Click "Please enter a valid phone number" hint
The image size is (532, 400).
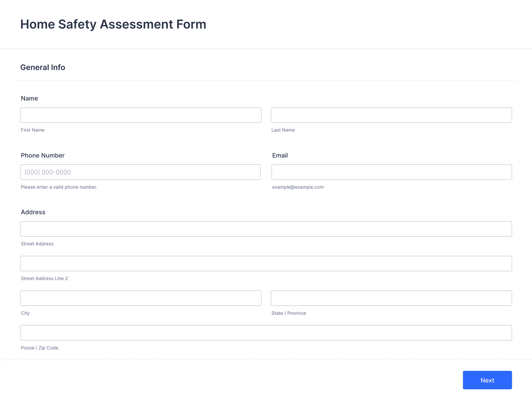click(59, 187)
